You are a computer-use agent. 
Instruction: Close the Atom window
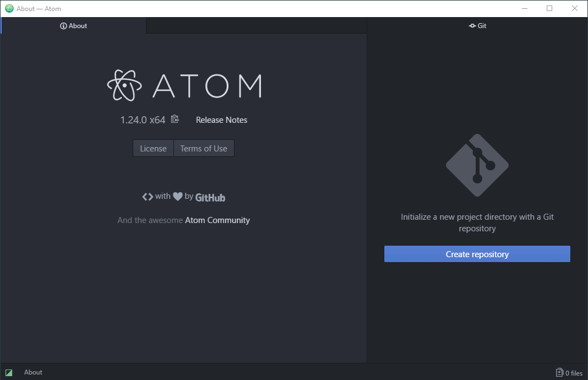[x=574, y=8]
